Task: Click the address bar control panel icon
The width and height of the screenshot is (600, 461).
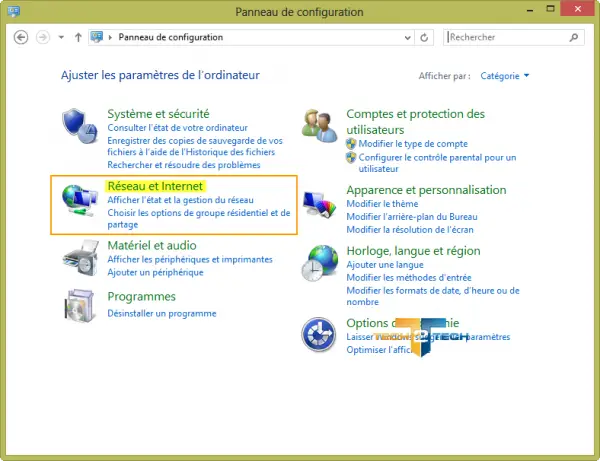Action: coord(96,37)
